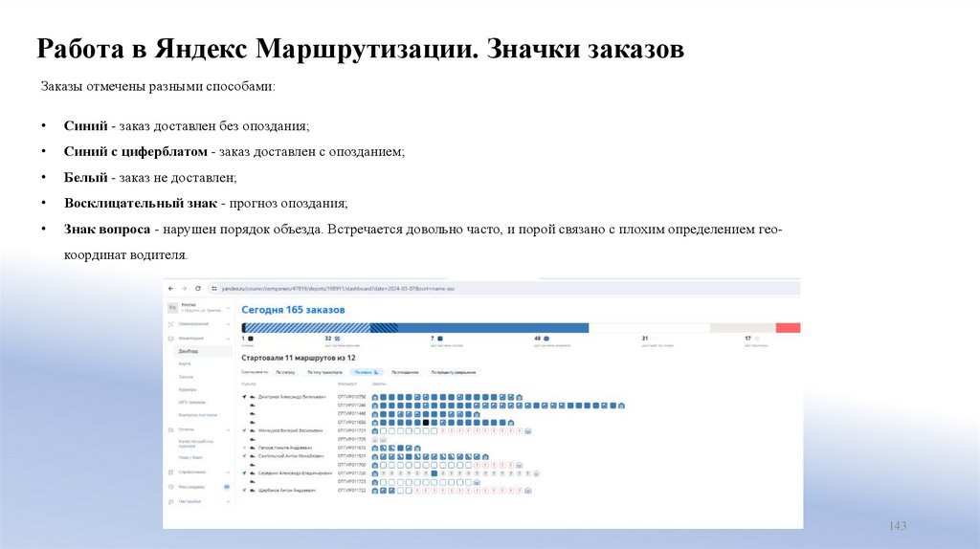The width and height of the screenshot is (980, 549).
Task: Open site info icon in address bar
Action: pos(213,289)
